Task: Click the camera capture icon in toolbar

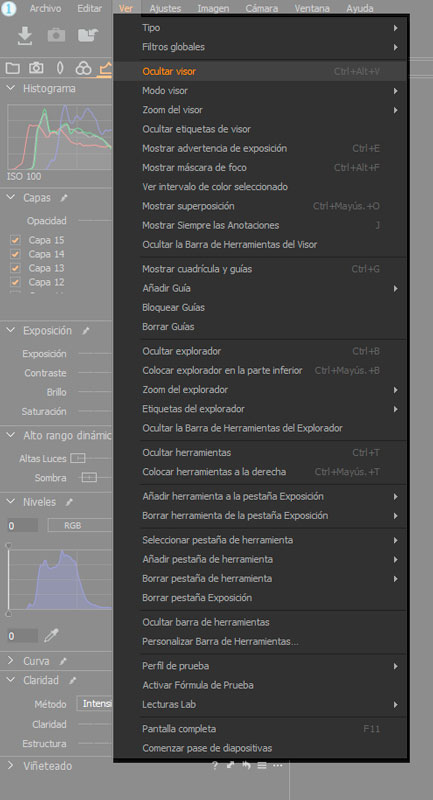Action: click(56, 35)
